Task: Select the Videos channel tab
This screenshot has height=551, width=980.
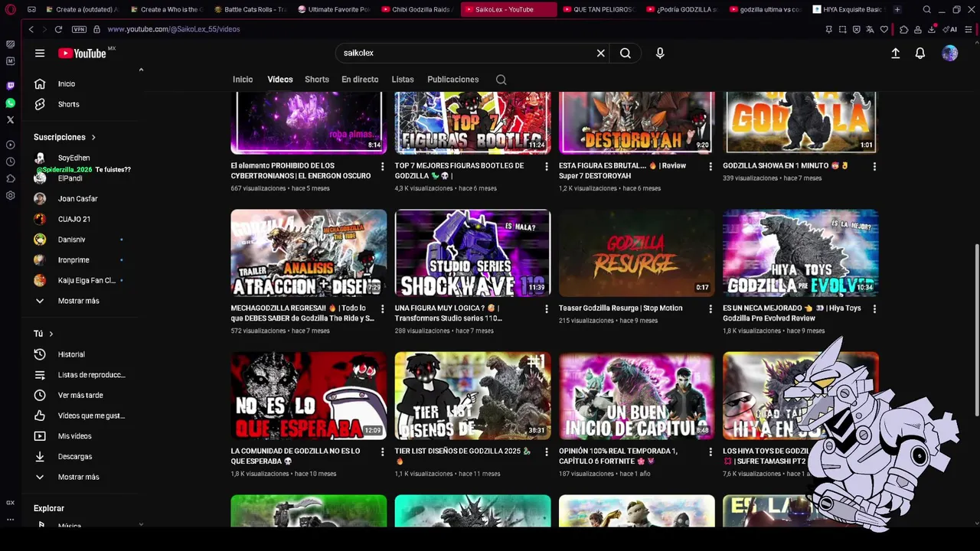Action: 280,80
